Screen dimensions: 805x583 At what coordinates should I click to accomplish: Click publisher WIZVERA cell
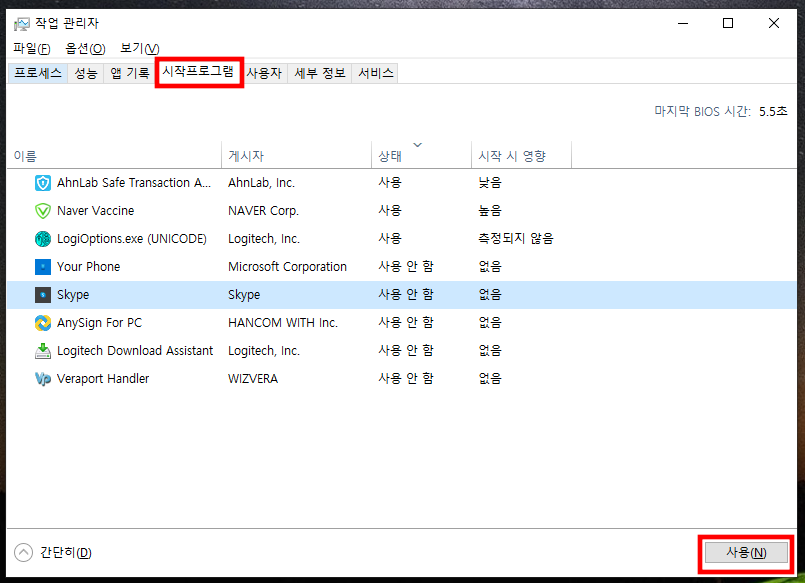[x=253, y=379]
